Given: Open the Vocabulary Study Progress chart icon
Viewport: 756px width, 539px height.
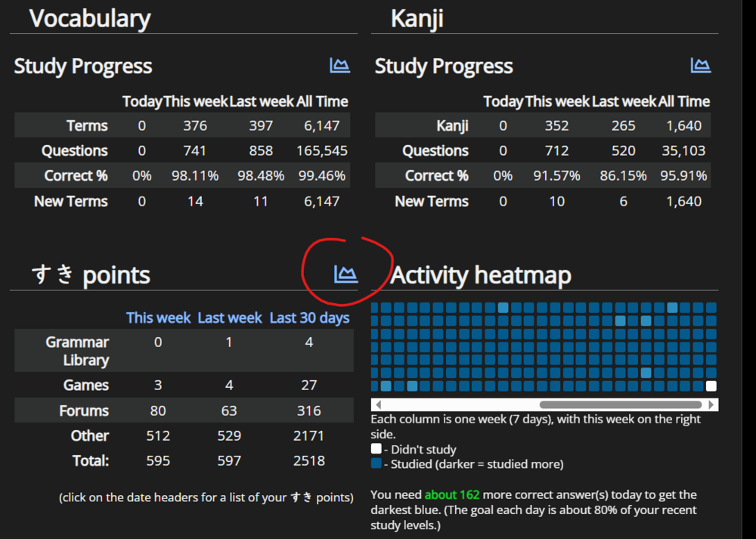Looking at the screenshot, I should pyautogui.click(x=340, y=65).
